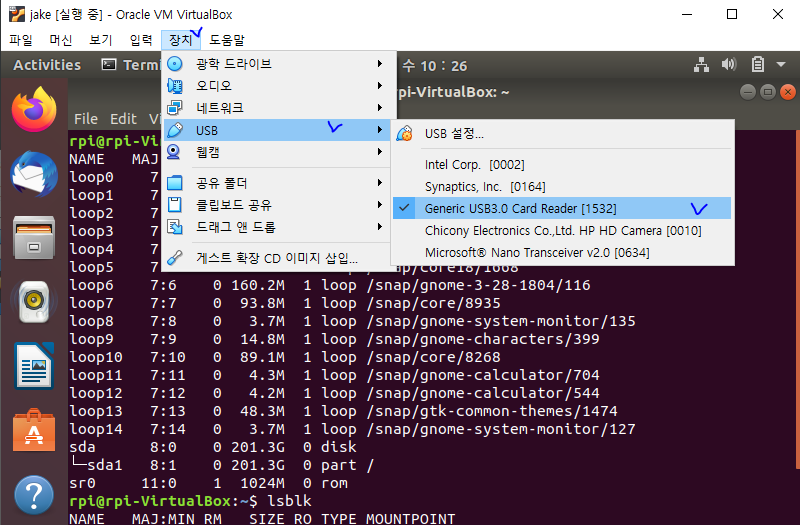This screenshot has width=800, height=525.
Task: Launch Firefox from the dock
Action: (34, 109)
